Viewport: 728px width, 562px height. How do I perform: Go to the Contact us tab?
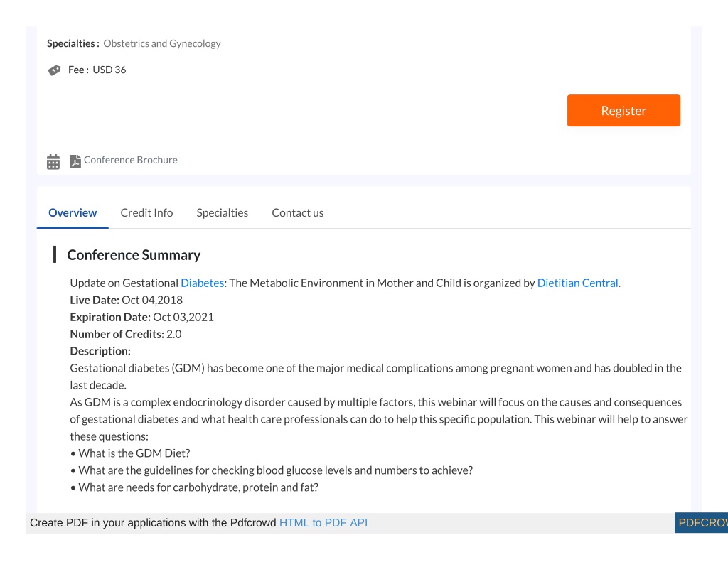tap(298, 212)
